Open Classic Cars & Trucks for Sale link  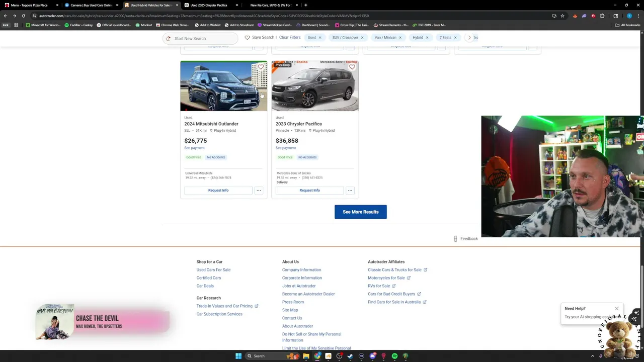(x=397, y=270)
